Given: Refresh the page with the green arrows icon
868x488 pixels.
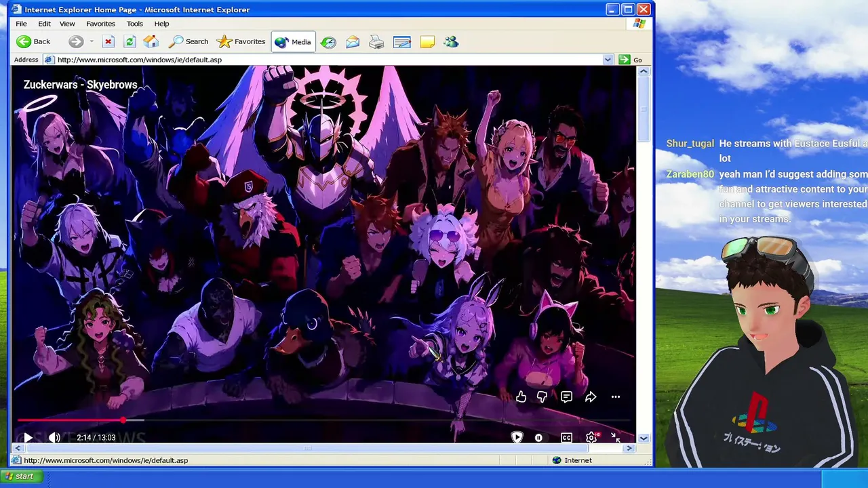Looking at the screenshot, I should coord(130,41).
